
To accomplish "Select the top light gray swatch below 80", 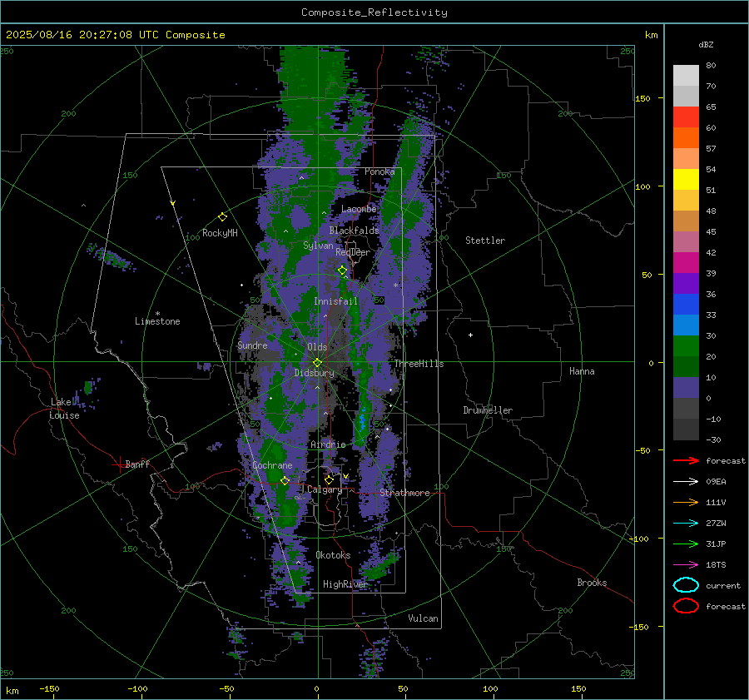I will coord(686,76).
